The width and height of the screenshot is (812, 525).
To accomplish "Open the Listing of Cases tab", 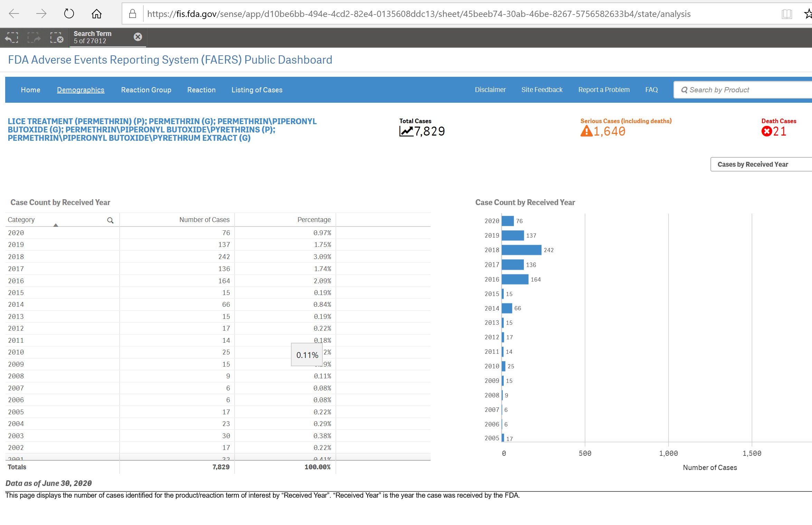I will (x=257, y=90).
